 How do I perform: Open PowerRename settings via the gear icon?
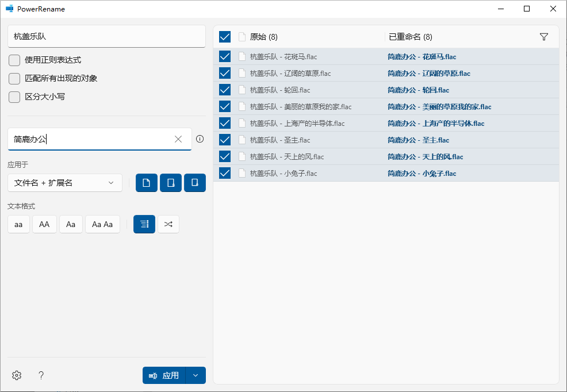pyautogui.click(x=16, y=375)
